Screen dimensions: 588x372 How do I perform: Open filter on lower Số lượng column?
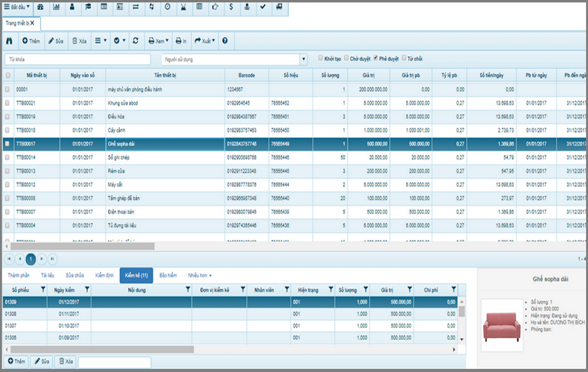tap(366, 290)
